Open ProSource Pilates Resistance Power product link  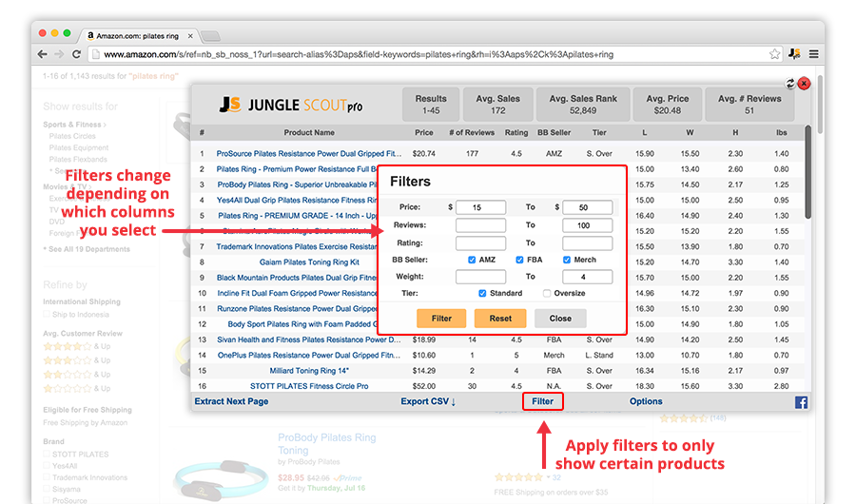309,154
